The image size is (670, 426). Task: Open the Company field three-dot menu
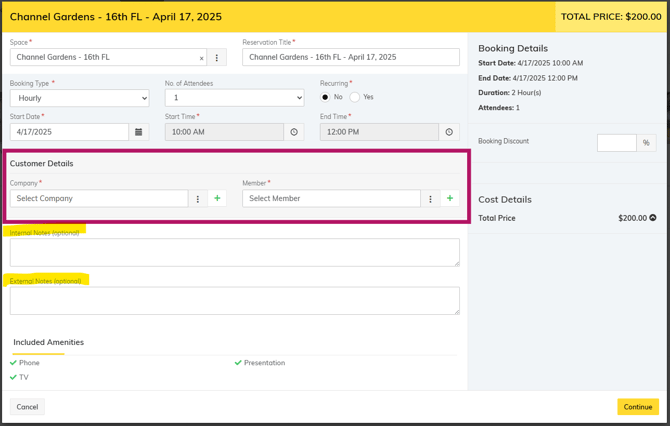point(198,199)
